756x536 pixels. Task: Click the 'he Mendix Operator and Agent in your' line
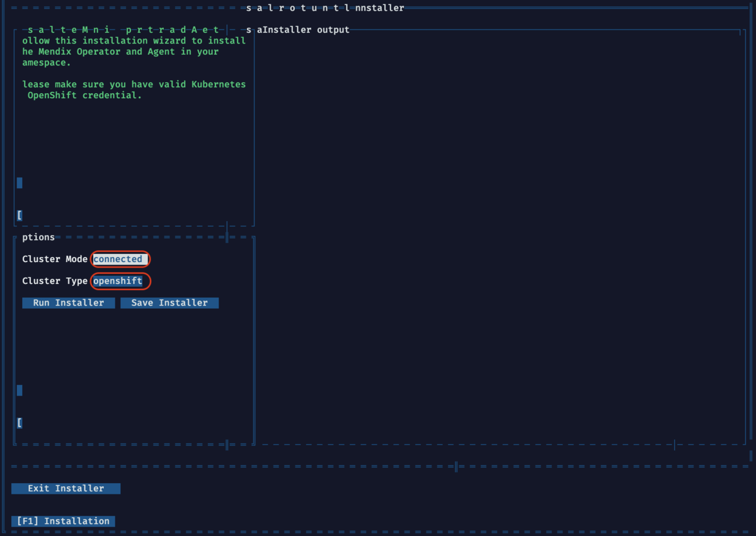tap(120, 52)
